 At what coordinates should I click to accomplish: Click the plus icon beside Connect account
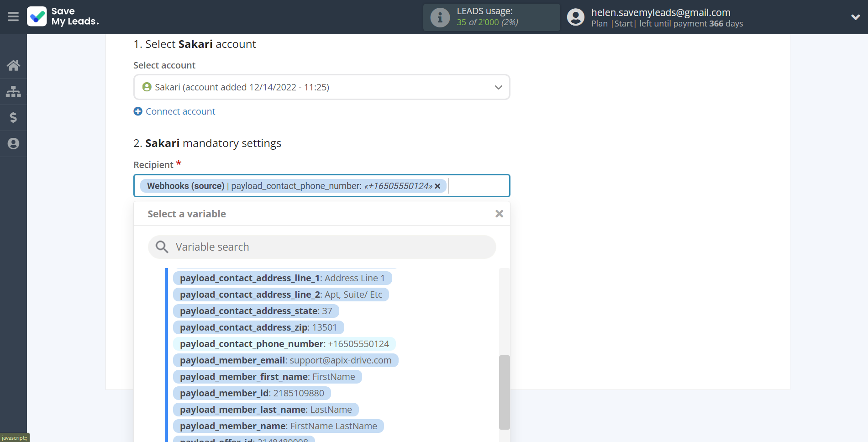click(x=138, y=111)
